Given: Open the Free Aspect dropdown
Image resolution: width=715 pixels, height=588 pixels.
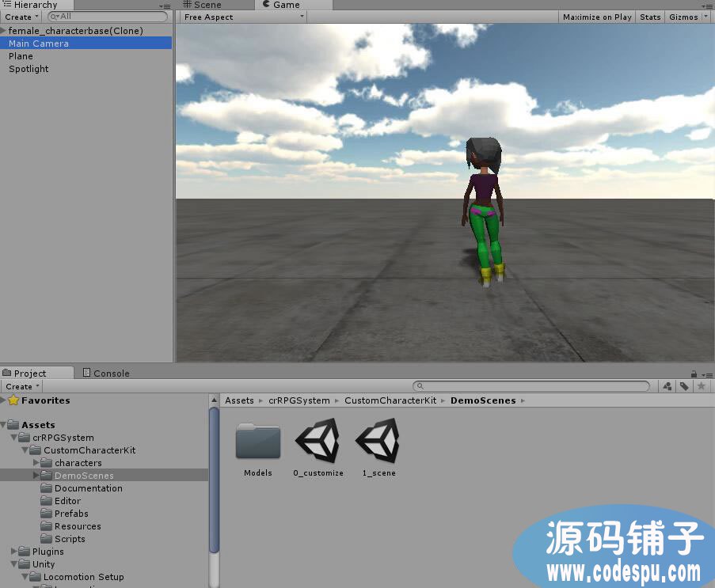Looking at the screenshot, I should click(x=244, y=17).
